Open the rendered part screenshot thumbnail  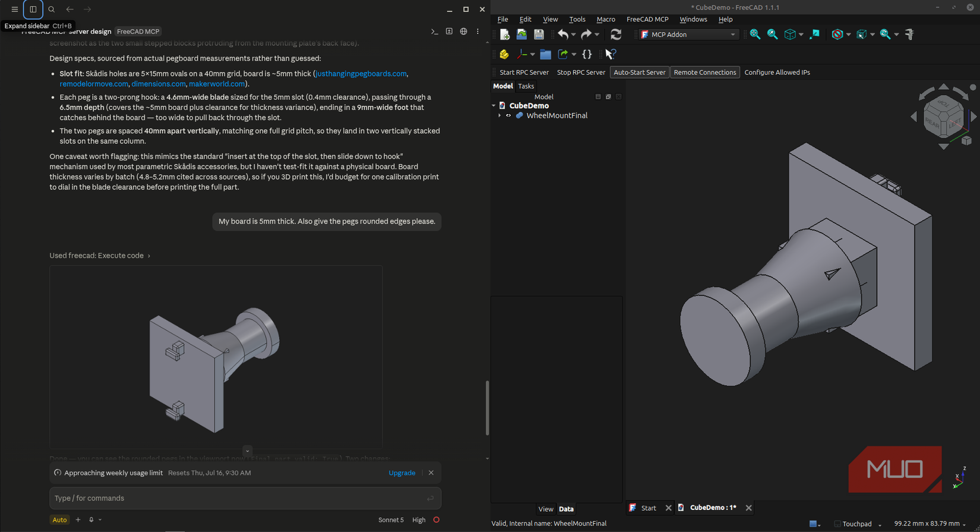click(216, 357)
